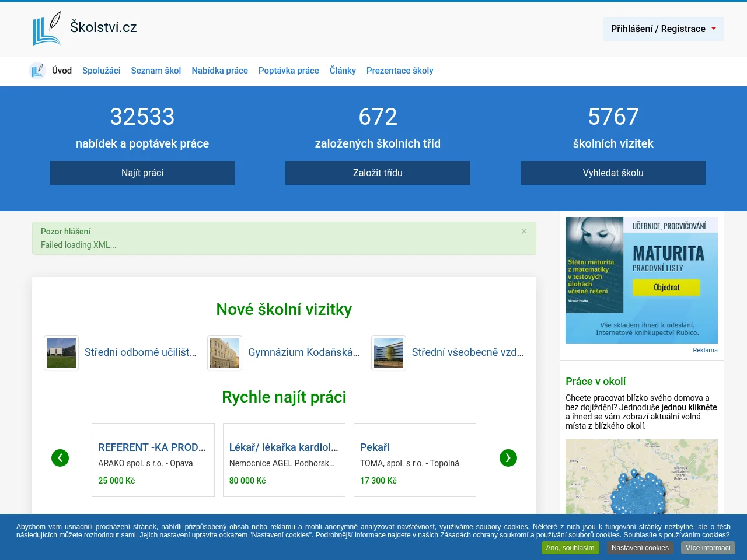Accept cookies with Ano, souhlasím
747x560 pixels.
coord(570,548)
